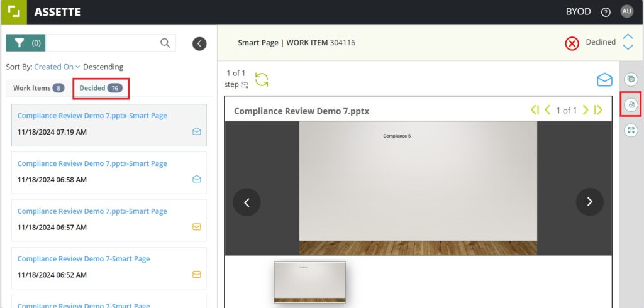
Task: Open the comments panel icon
Action: (x=631, y=79)
